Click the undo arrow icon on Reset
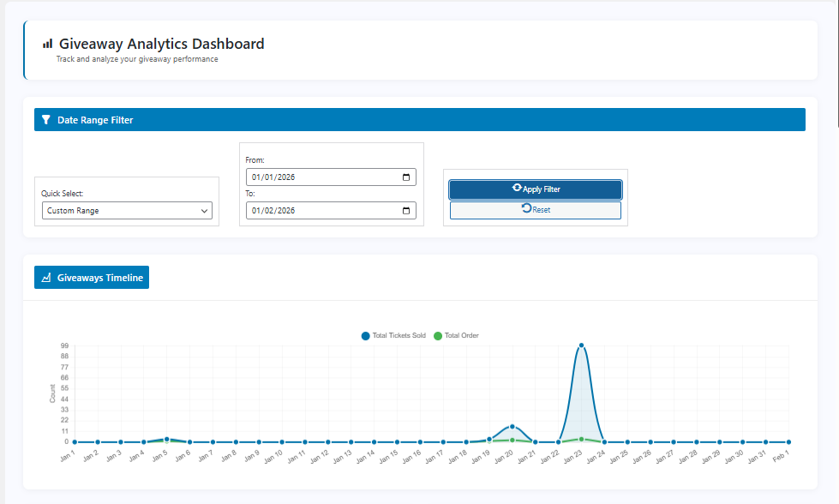 [x=526, y=208]
